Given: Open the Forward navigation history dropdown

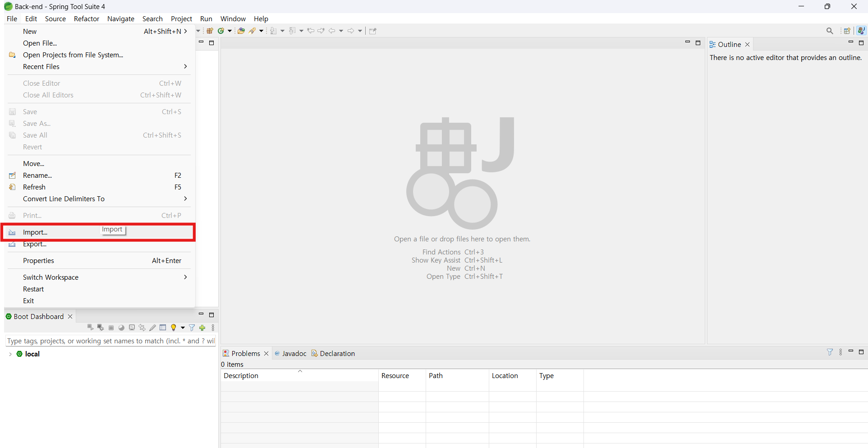Looking at the screenshot, I should point(360,31).
